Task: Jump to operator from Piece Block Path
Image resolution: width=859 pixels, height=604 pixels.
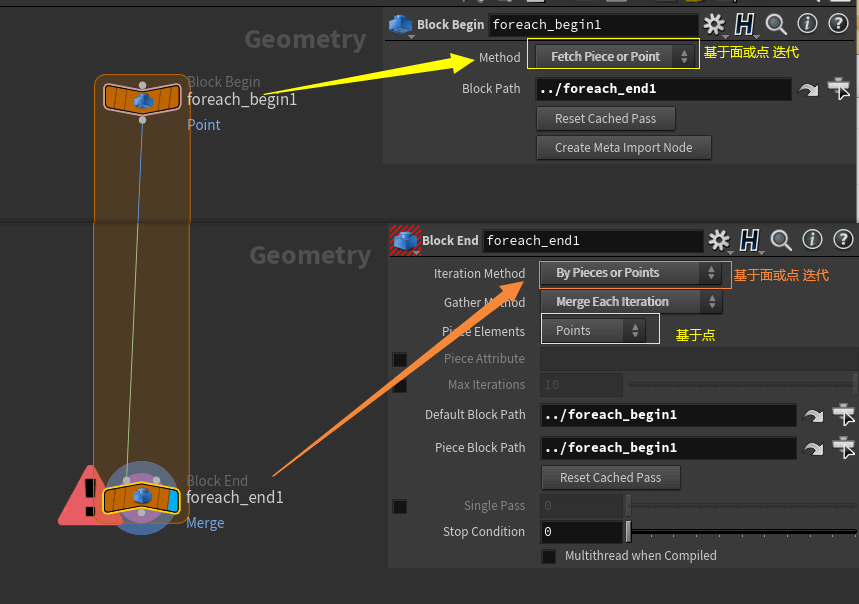Action: click(x=813, y=448)
